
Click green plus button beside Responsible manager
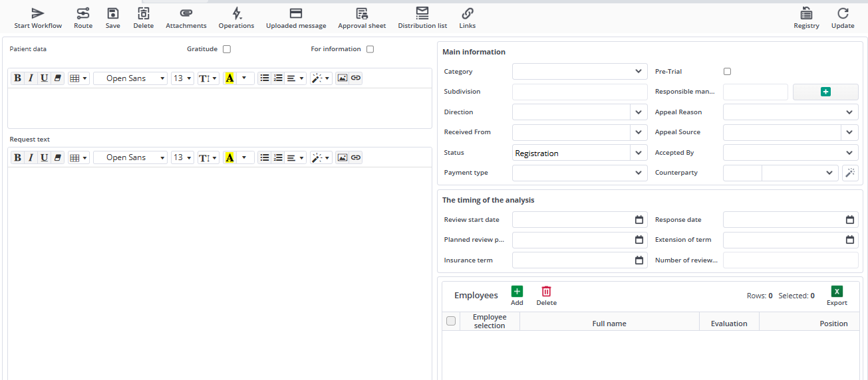tap(825, 92)
